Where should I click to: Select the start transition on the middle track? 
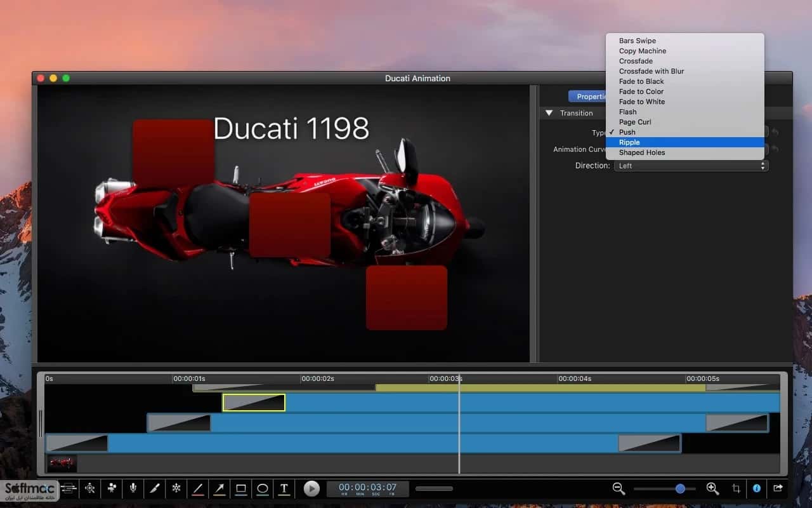pyautogui.click(x=180, y=423)
